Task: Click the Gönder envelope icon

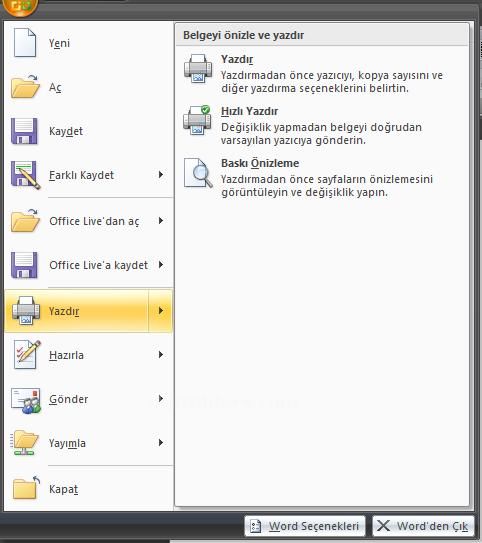Action: (x=26, y=400)
